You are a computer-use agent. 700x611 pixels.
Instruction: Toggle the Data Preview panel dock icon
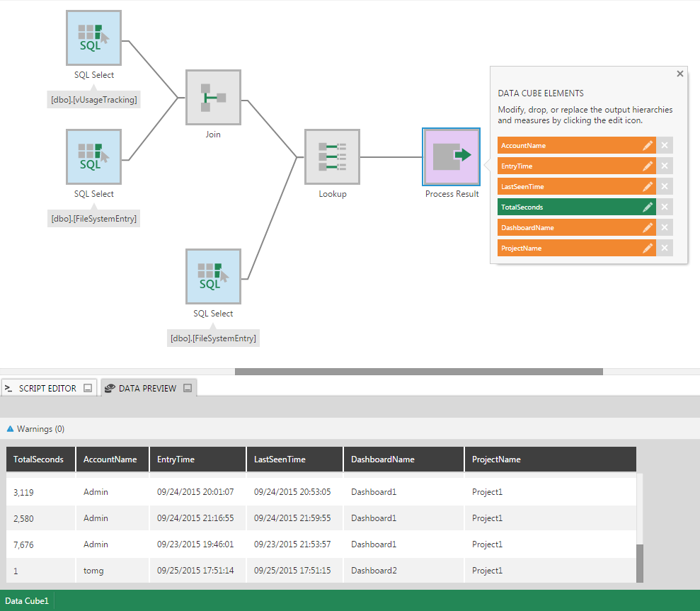(x=188, y=388)
